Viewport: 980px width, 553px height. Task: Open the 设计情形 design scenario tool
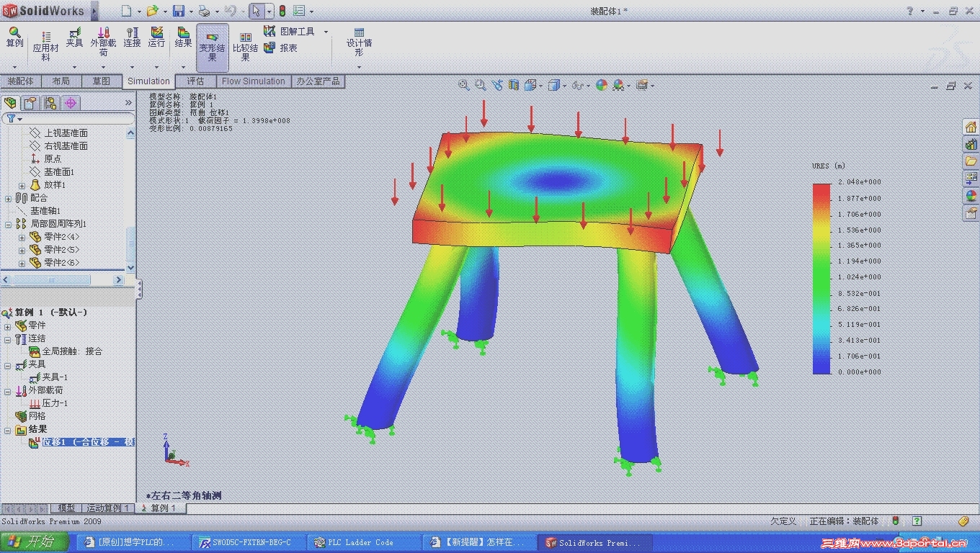[359, 42]
